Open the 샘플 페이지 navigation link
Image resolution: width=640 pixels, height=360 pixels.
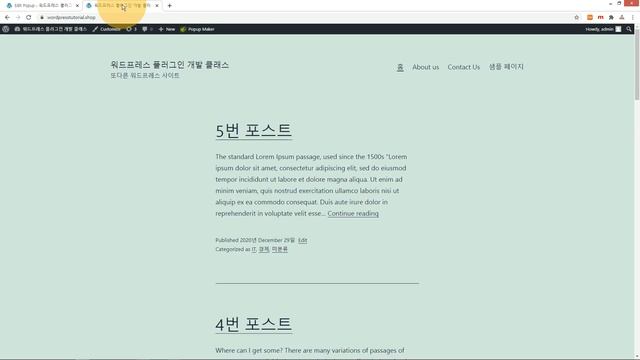(x=506, y=67)
